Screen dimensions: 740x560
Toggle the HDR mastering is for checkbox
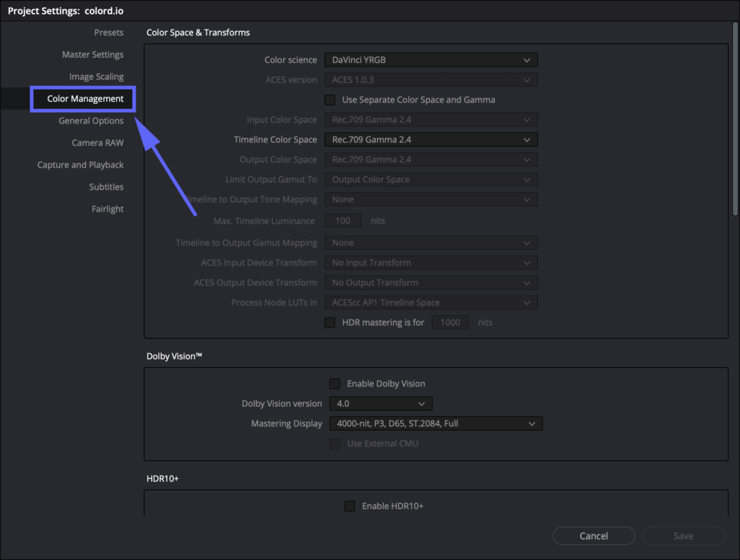coord(330,322)
